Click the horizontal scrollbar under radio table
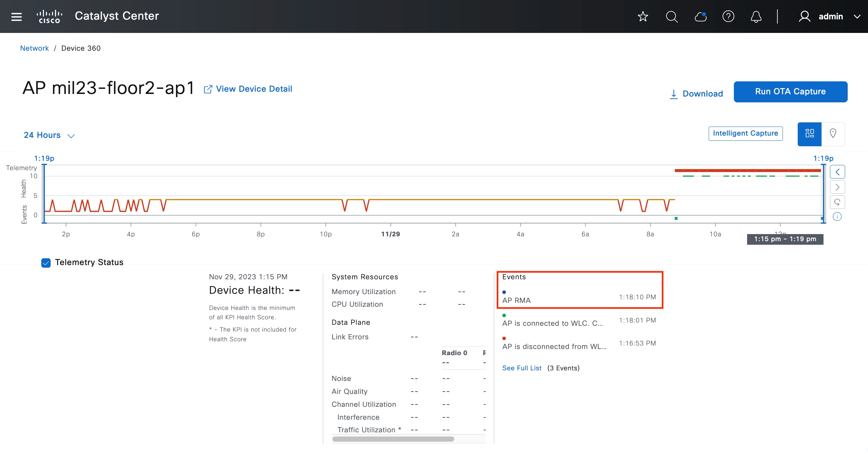Screen dimensions: 868x452 [393, 439]
